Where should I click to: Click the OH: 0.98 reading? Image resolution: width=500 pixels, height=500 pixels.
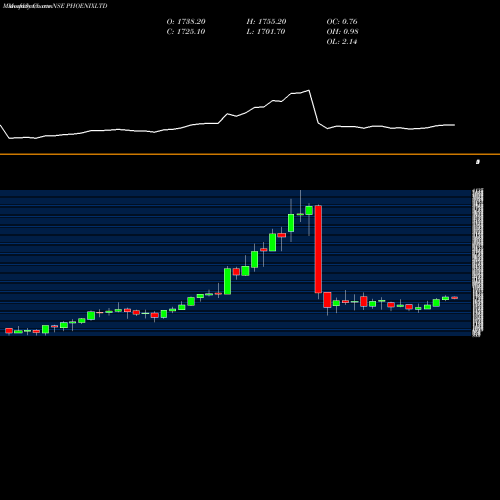pyautogui.click(x=342, y=32)
